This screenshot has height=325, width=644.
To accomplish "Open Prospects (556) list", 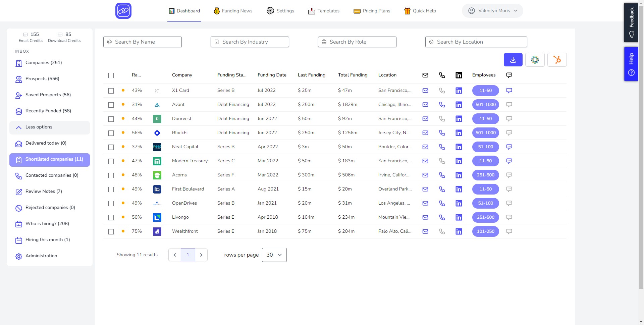I will [50, 79].
